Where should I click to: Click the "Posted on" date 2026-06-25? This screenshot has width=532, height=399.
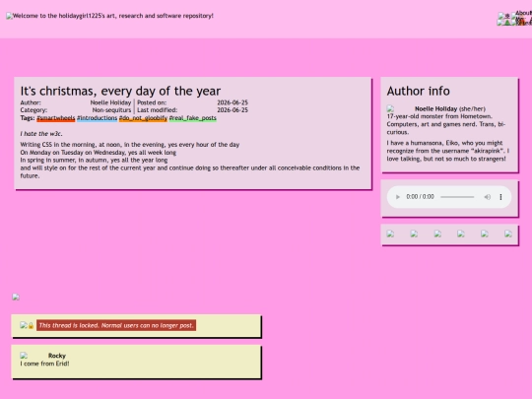pos(233,102)
